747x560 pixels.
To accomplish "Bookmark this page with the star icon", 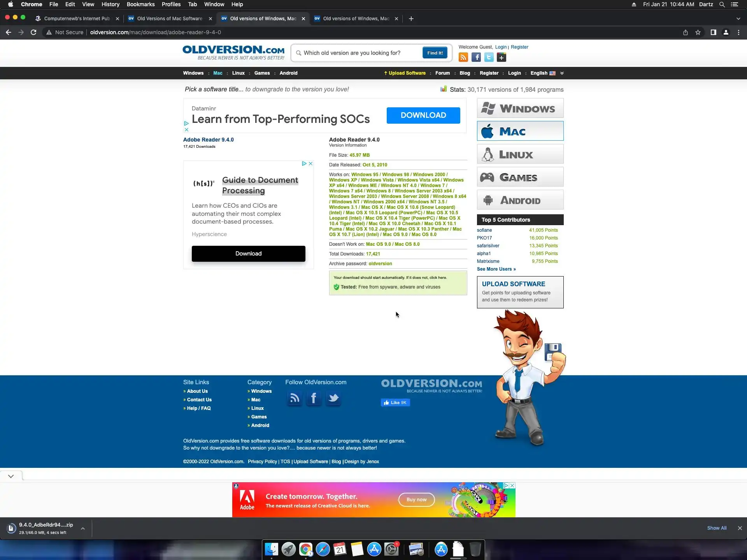I will (x=698, y=32).
